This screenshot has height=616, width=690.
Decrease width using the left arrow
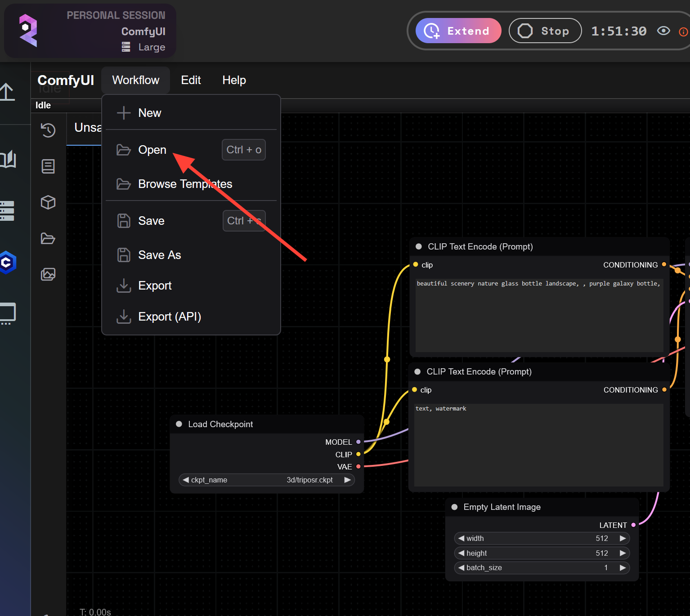(461, 538)
